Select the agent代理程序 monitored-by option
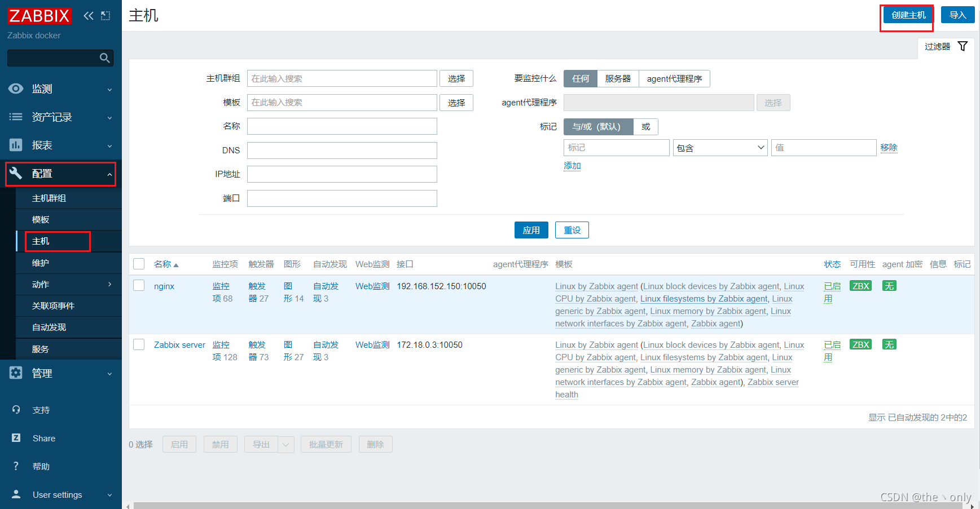This screenshot has width=980, height=509. [674, 78]
